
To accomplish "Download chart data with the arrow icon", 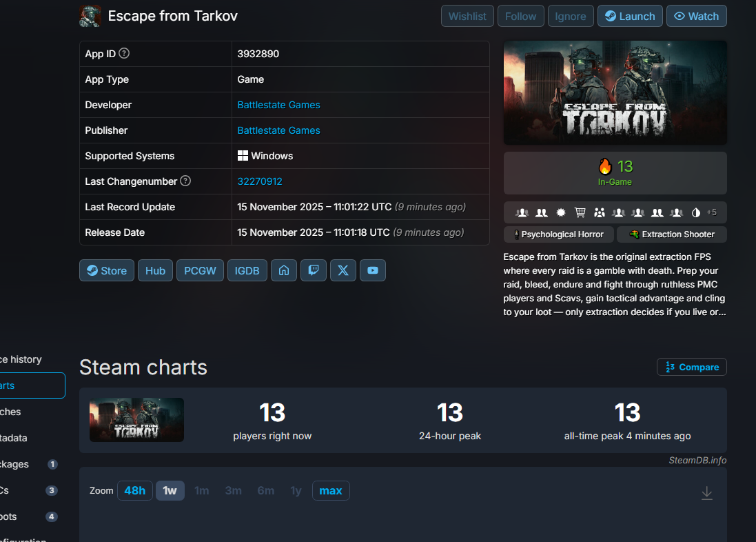I will 707,493.
